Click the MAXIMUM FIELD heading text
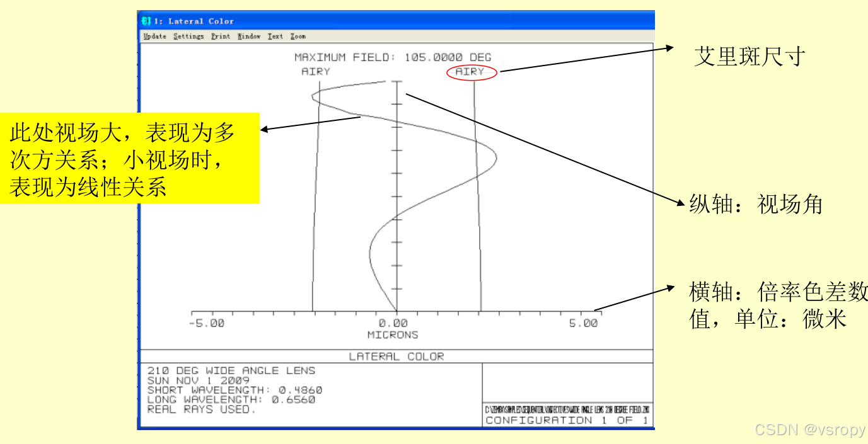This screenshot has width=868, height=444. coord(394,57)
